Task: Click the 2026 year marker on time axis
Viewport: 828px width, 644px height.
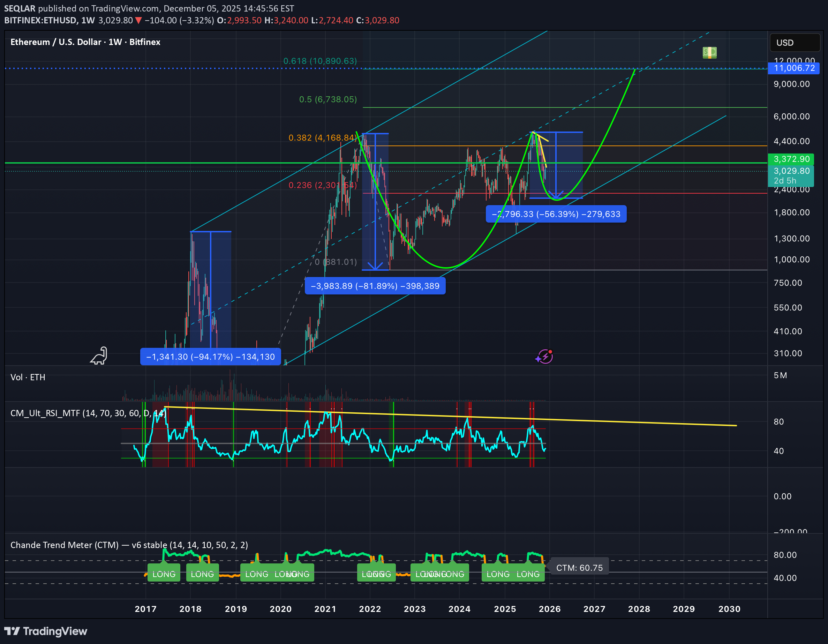Action: (549, 609)
